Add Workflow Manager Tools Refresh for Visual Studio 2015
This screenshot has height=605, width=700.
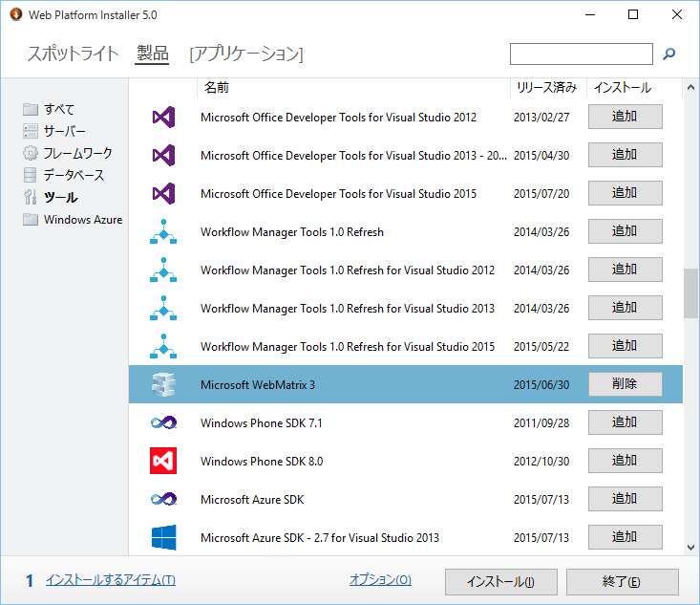(625, 346)
